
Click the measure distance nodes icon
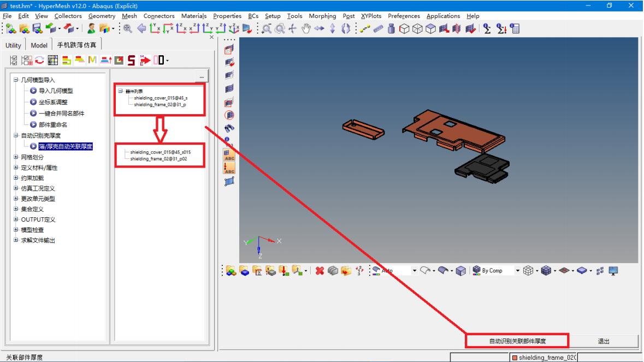365,28
